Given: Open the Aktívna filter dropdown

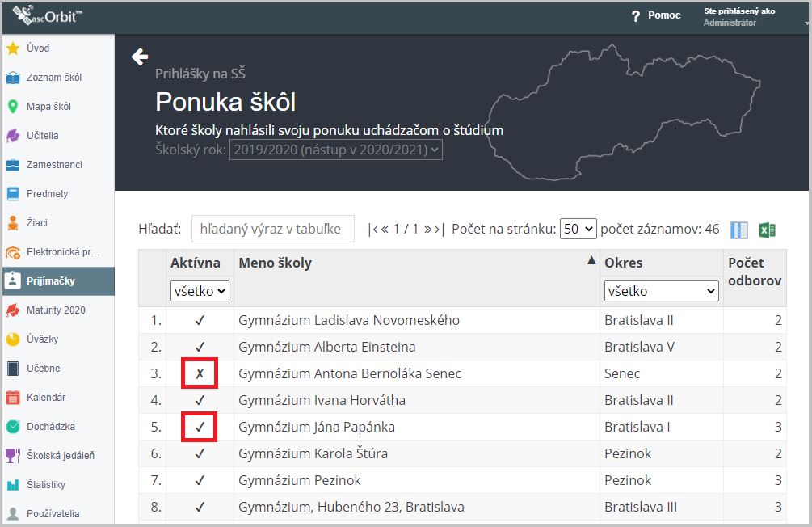Looking at the screenshot, I should 200,291.
